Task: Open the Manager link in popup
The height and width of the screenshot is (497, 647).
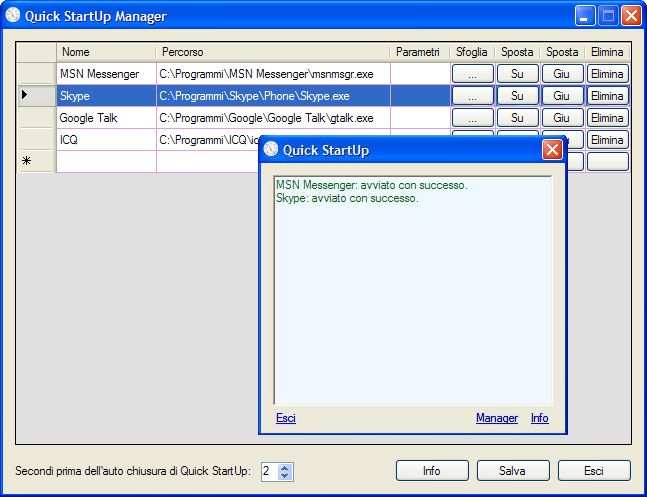Action: pyautogui.click(x=496, y=418)
